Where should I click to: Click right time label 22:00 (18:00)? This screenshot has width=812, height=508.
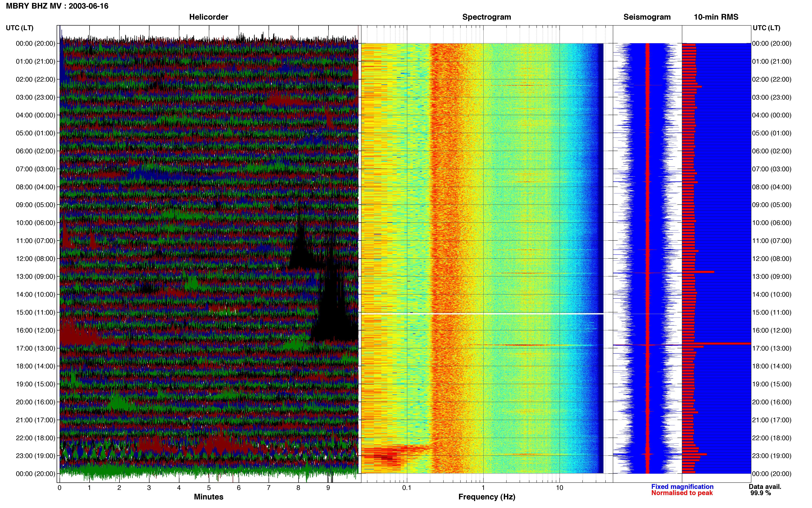[x=772, y=438]
